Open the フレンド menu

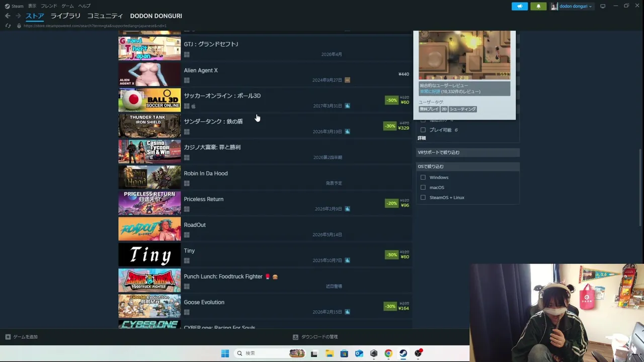coord(49,6)
